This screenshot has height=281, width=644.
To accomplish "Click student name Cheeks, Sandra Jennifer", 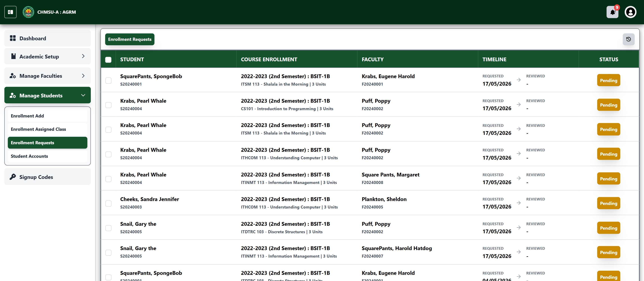I will (150, 199).
